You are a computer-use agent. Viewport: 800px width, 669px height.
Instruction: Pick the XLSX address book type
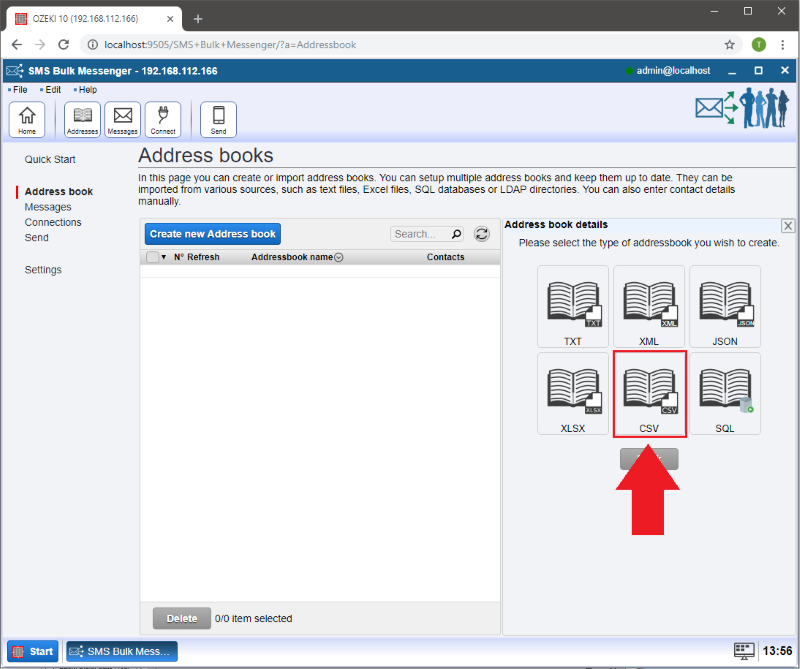(573, 394)
